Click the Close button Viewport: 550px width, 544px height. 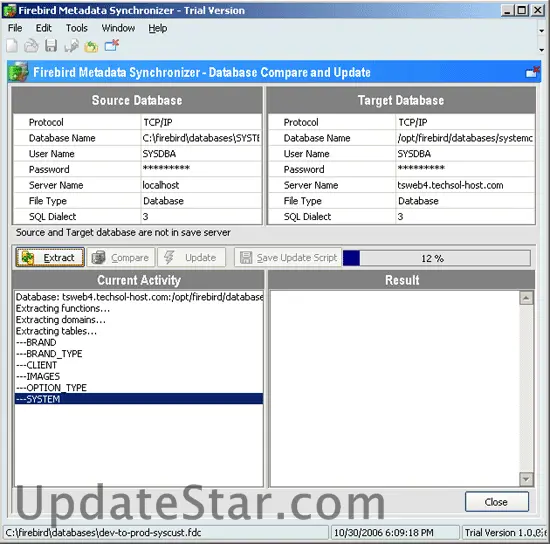coord(496,502)
